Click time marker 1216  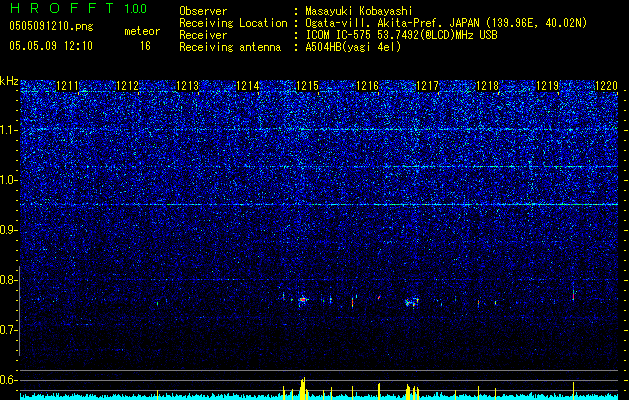(367, 86)
